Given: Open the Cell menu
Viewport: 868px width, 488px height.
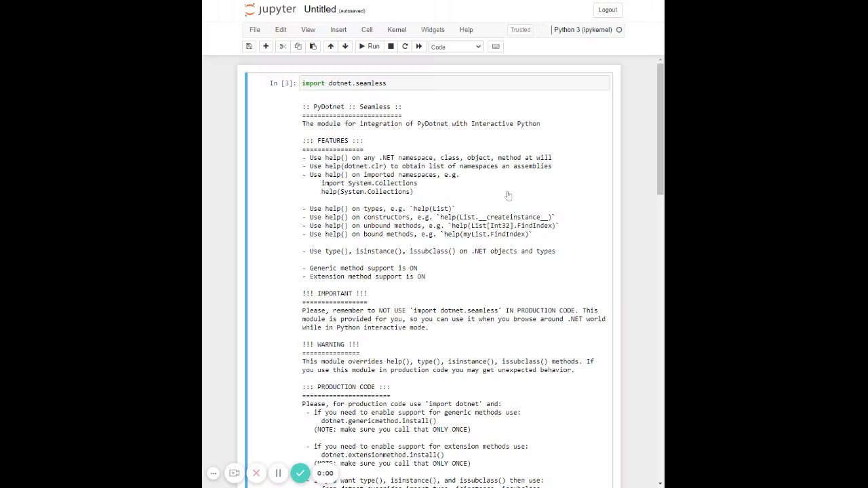Looking at the screenshot, I should point(367,30).
